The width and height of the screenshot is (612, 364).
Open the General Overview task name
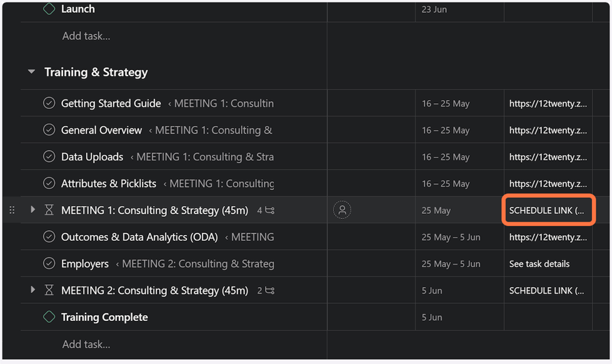101,130
